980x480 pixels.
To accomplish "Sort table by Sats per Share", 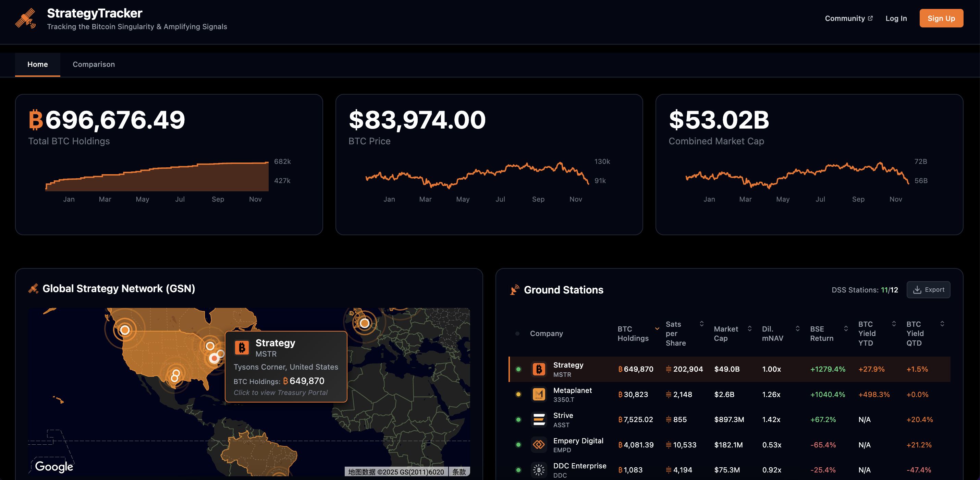I will pyautogui.click(x=701, y=324).
